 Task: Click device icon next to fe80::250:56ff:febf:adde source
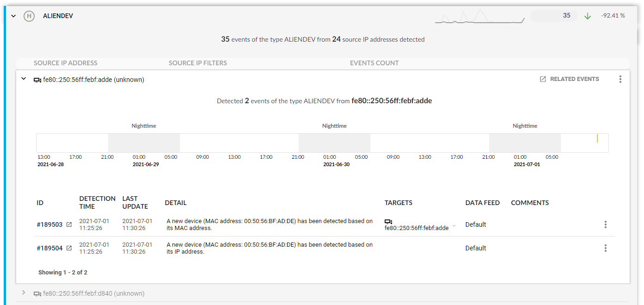(x=37, y=80)
